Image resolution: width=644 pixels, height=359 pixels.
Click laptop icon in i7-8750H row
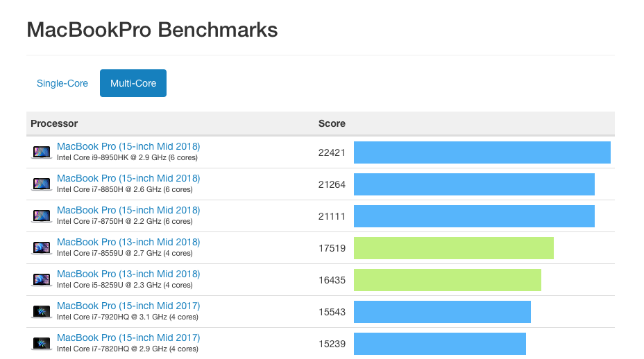42,216
